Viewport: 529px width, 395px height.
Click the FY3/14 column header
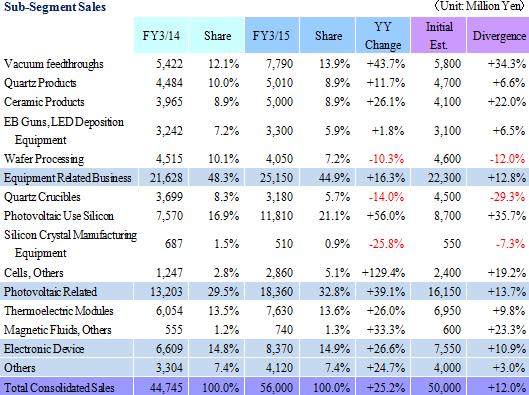pos(161,35)
